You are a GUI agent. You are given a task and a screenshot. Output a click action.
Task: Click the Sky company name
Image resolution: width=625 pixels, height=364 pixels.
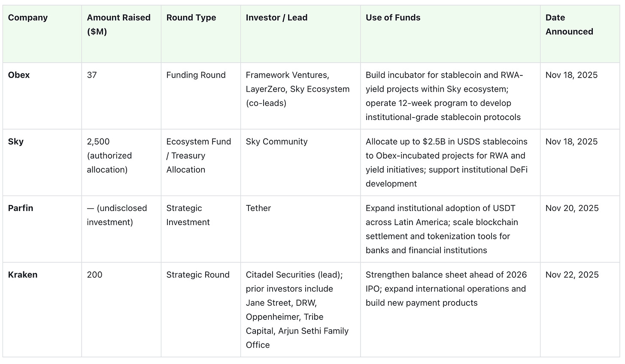16,141
